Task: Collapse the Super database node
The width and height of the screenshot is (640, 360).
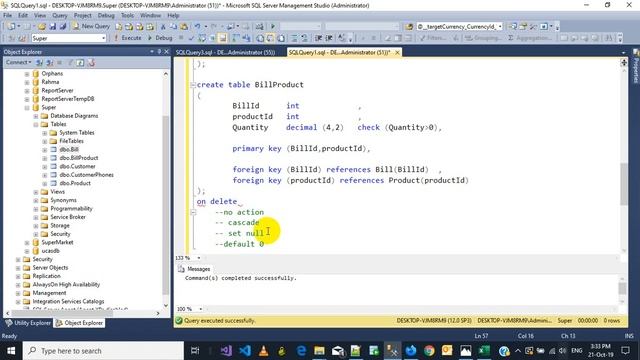Action: coord(27,108)
